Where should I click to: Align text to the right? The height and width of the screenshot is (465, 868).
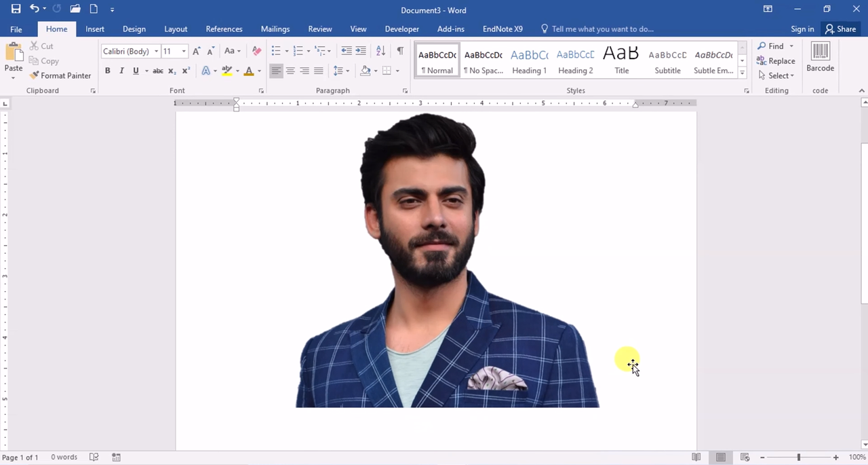tap(304, 71)
